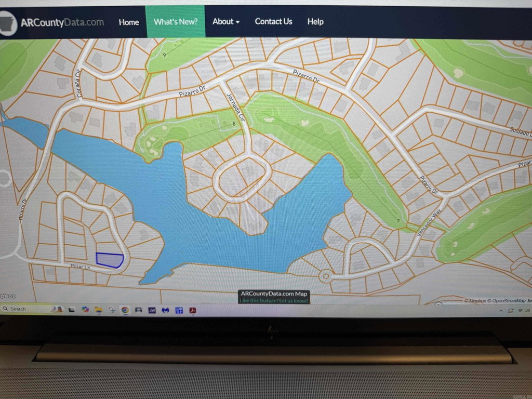Viewport: 532px width, 399px height.
Task: Click the Vencedor Way street label
Action: pyautogui.click(x=429, y=222)
